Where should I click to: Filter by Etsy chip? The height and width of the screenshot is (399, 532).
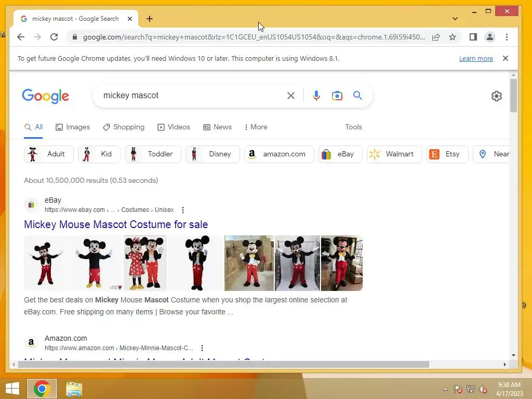pos(447,154)
